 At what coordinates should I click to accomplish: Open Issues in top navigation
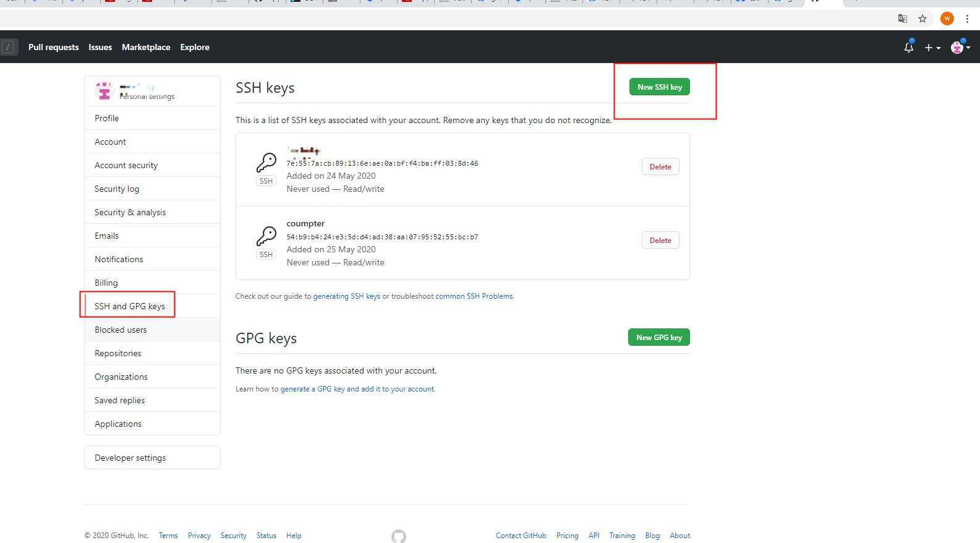click(x=100, y=47)
